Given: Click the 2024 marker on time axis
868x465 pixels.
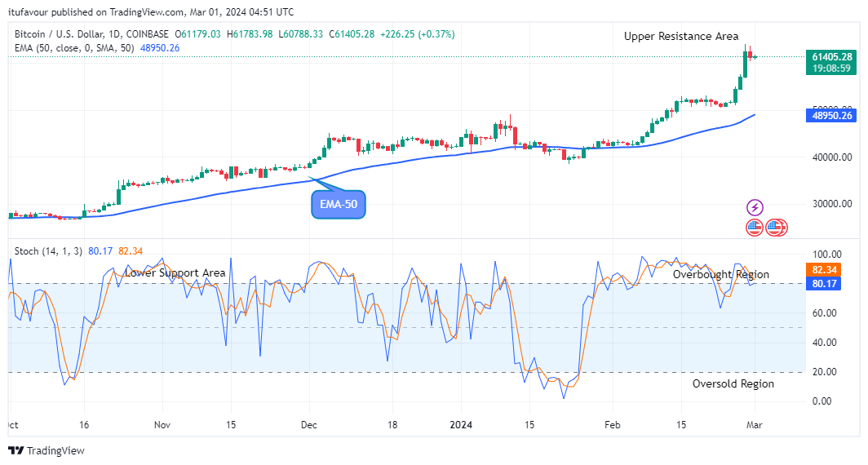Looking at the screenshot, I should [x=461, y=425].
